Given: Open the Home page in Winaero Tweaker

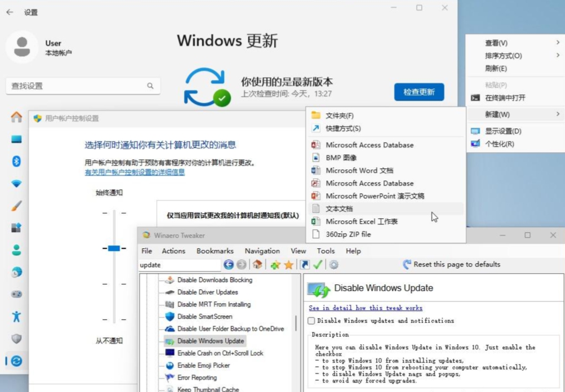Looking at the screenshot, I should pos(257,265).
